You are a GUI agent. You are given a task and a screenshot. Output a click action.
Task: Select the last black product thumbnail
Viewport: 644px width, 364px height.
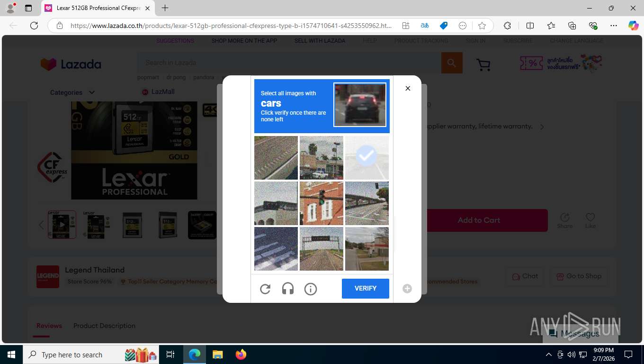click(x=202, y=225)
